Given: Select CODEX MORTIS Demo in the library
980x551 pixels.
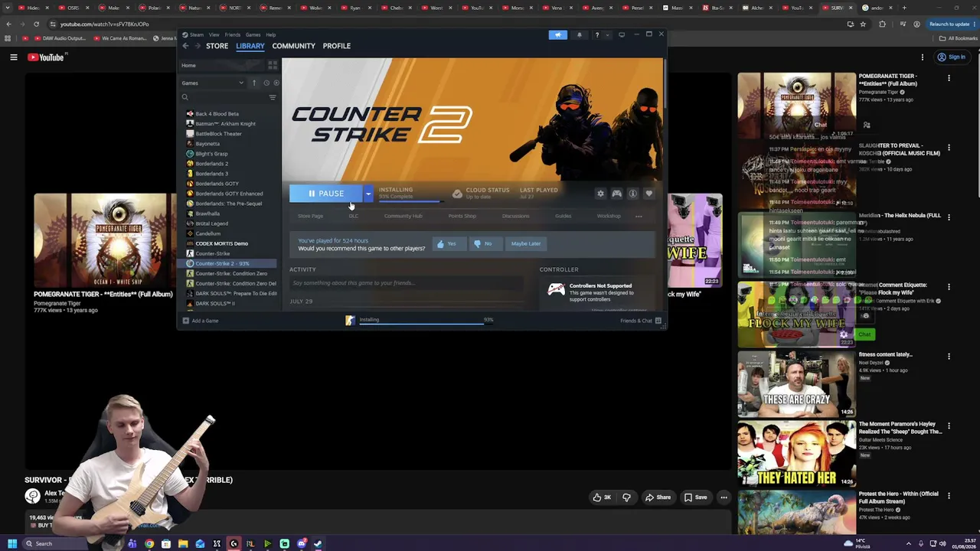Looking at the screenshot, I should pos(221,243).
